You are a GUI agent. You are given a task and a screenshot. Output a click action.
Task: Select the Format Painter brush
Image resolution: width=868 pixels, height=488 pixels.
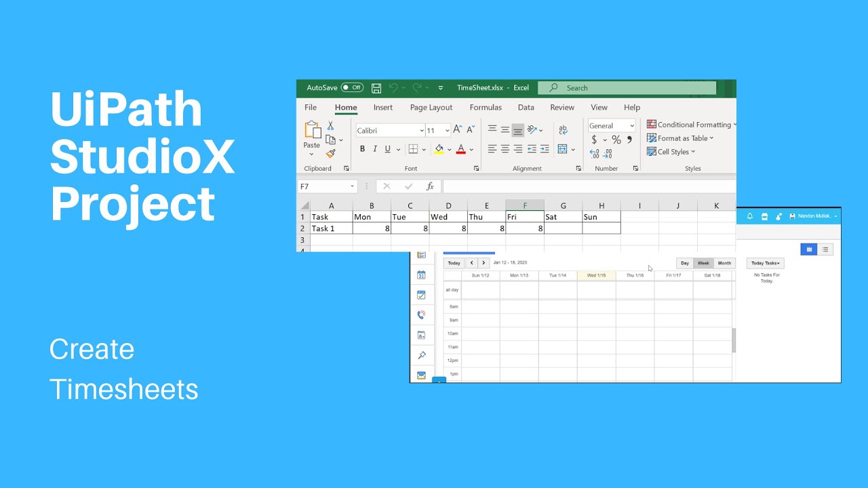331,154
